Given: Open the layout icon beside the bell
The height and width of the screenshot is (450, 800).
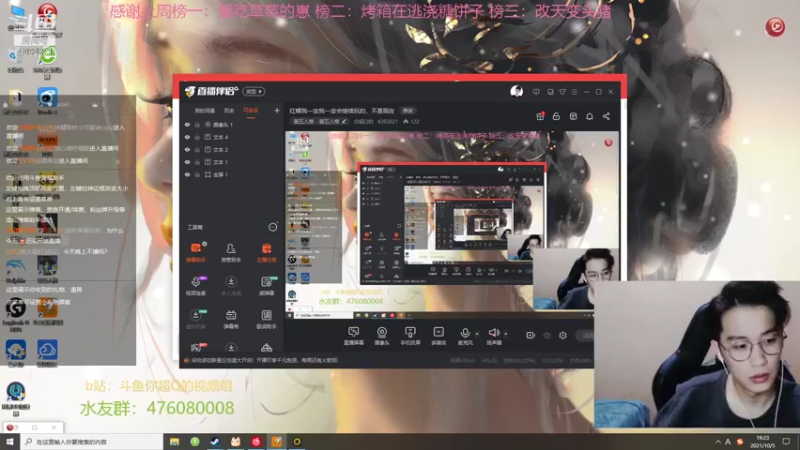Looking at the screenshot, I should pyautogui.click(x=573, y=116).
